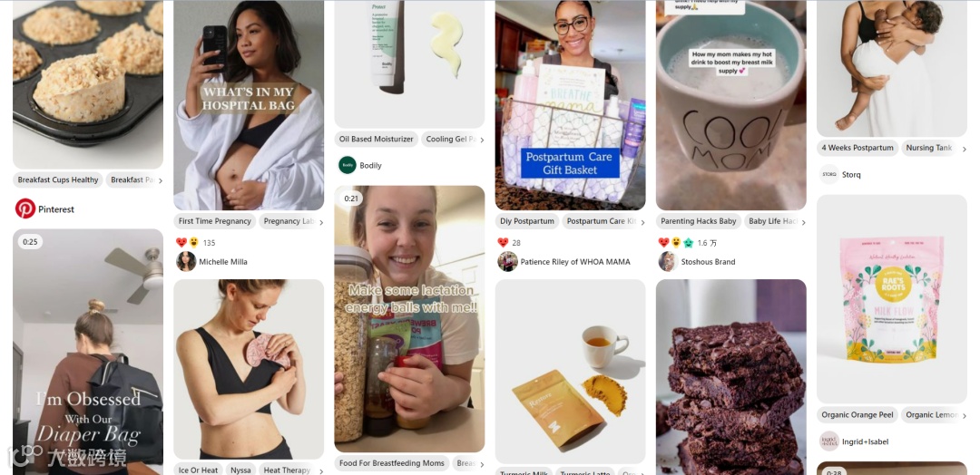The image size is (980, 475).
Task: Click the Organic Orange Peel tag
Action: pyautogui.click(x=857, y=414)
